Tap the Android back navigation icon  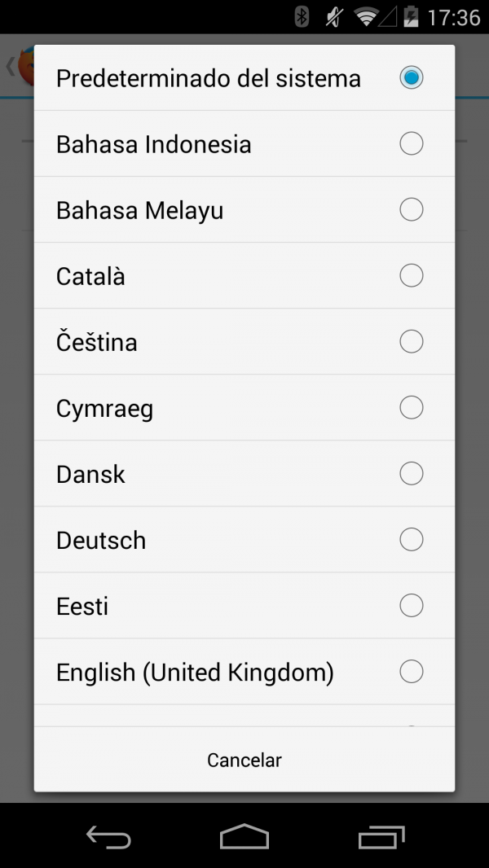click(108, 836)
